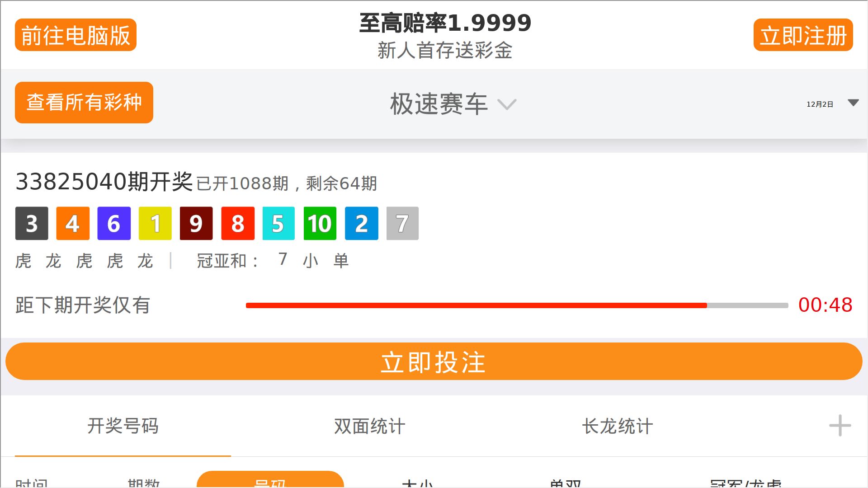
Task: Click the purple number 6 ball
Action: tap(114, 223)
